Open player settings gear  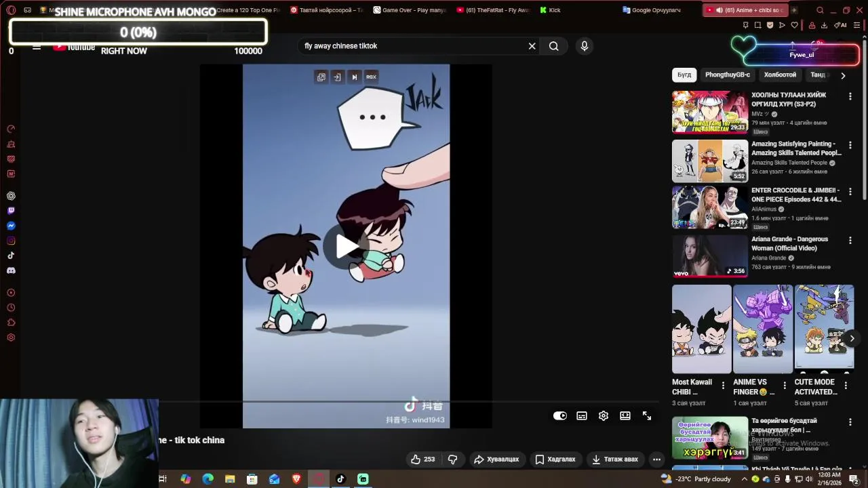click(x=604, y=416)
